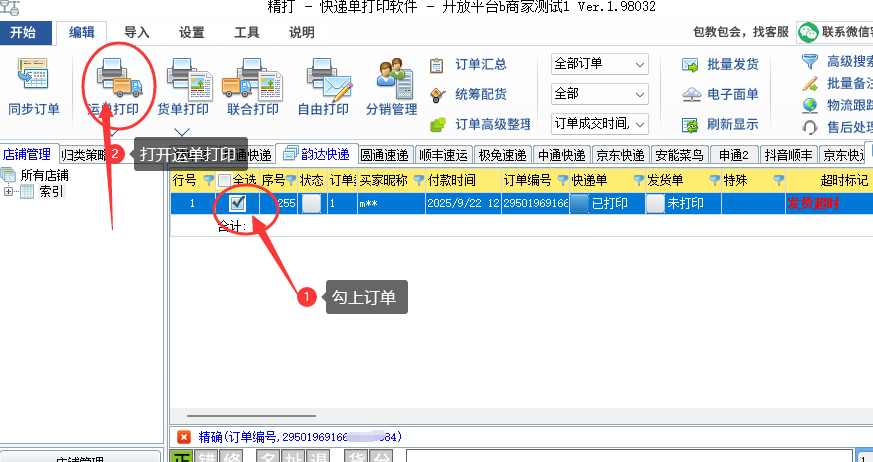Screen dimensions: 873x462
Task: Open the 全部订单 dropdown
Action: coord(600,64)
